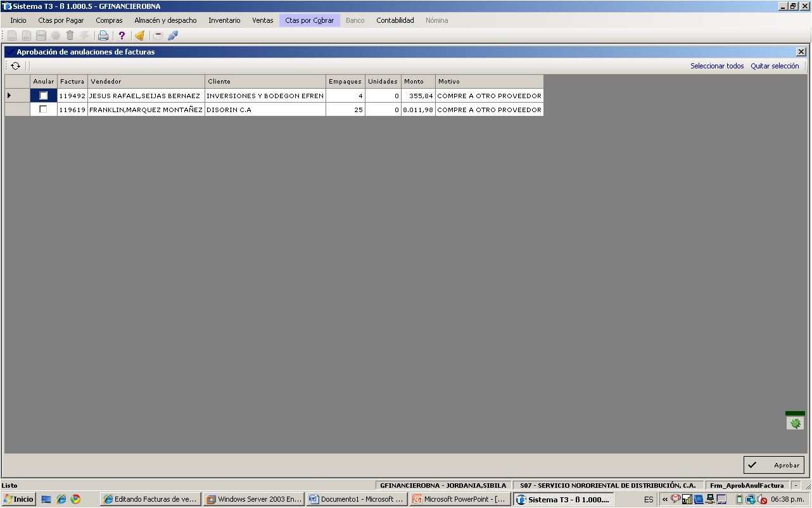Switch to Windows Server 2003 taskbar window

tap(254, 499)
